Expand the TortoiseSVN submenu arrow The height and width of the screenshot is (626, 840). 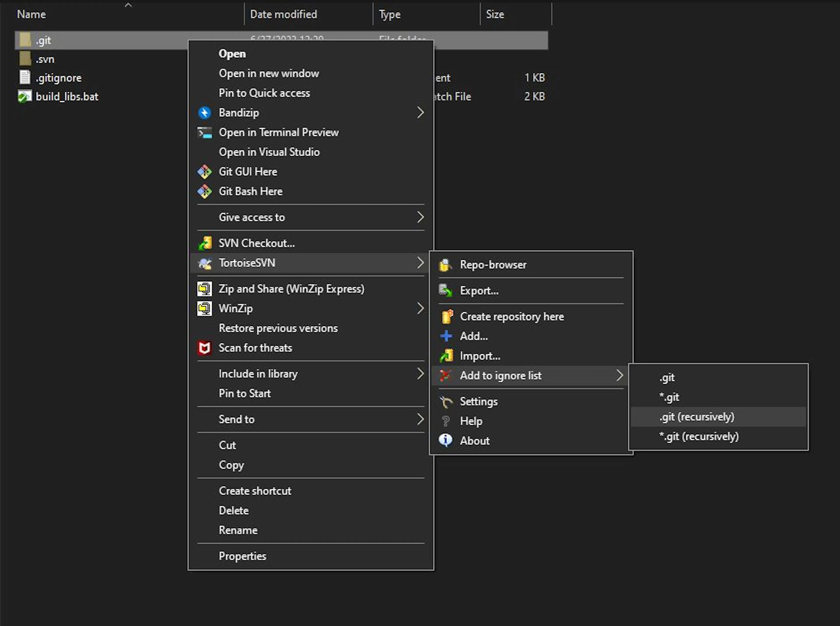point(420,263)
